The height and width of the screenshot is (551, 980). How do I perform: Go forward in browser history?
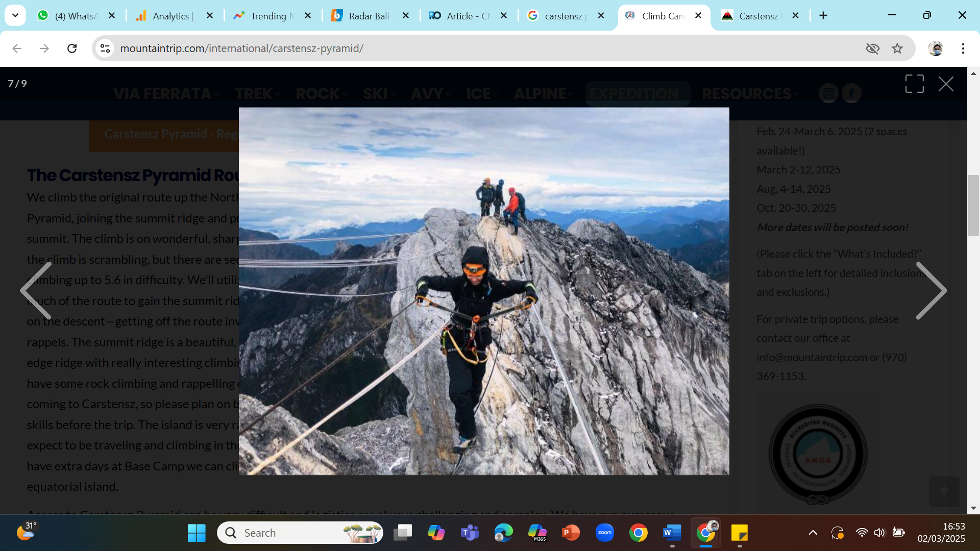[44, 48]
